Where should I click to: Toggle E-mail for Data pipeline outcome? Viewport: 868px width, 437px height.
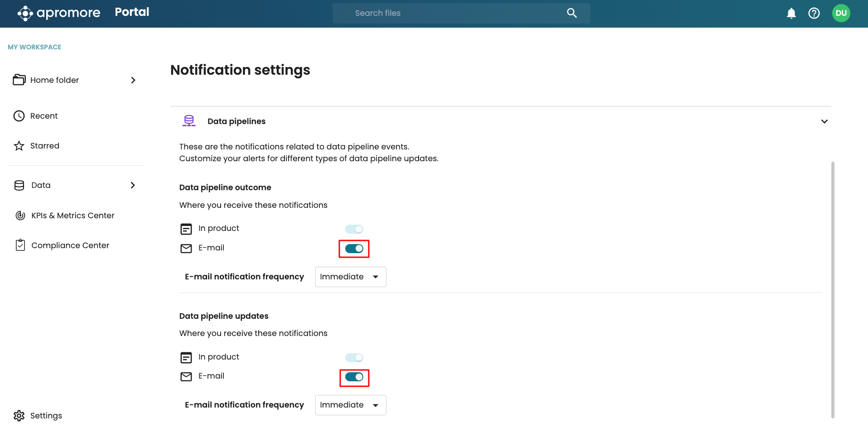coord(354,249)
